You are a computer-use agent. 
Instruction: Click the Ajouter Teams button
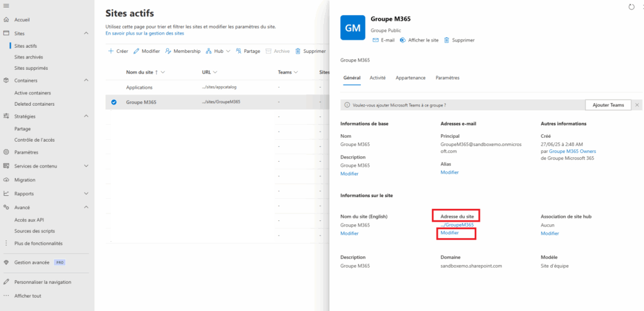pyautogui.click(x=608, y=105)
